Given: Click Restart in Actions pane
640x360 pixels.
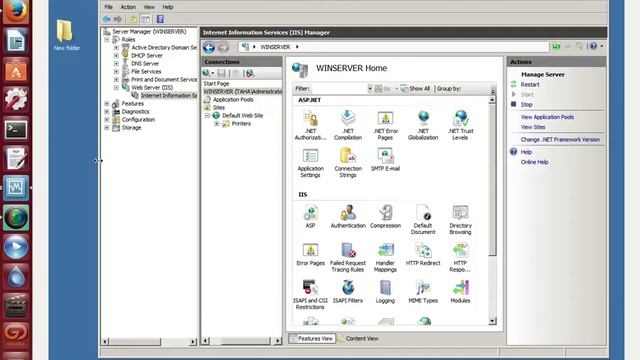Looking at the screenshot, I should [530, 84].
